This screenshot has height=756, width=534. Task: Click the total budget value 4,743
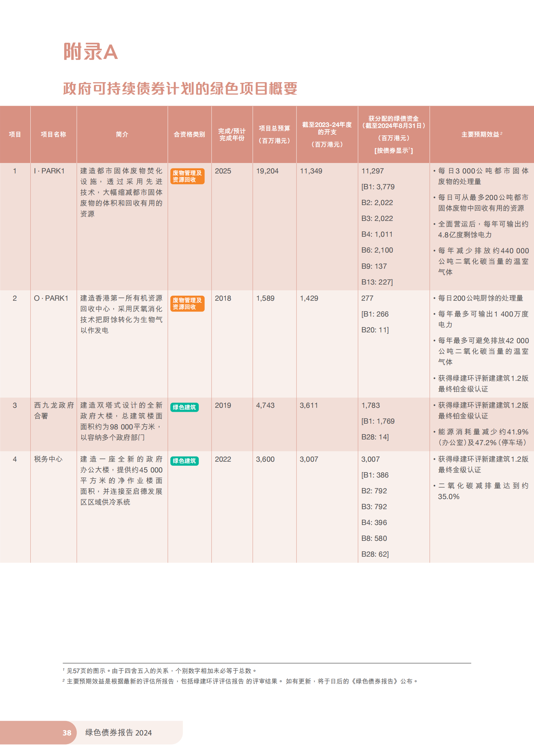click(265, 405)
